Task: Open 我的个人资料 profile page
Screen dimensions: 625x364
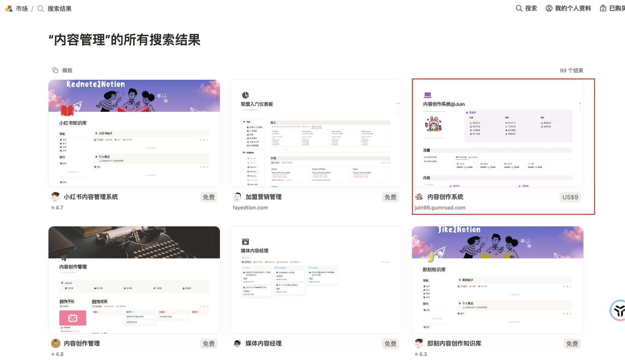Action: click(568, 8)
